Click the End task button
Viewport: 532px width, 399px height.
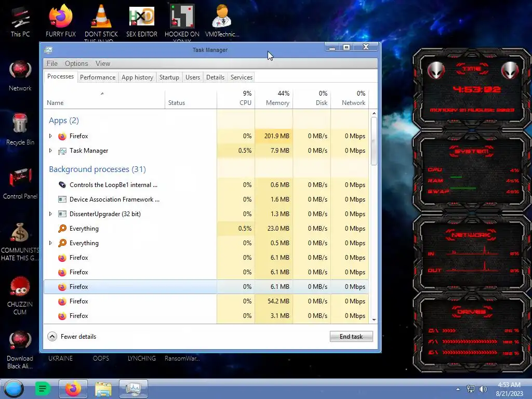(x=352, y=337)
